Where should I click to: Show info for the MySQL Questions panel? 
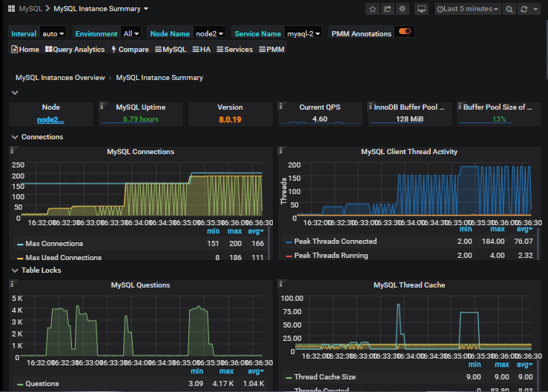12,284
